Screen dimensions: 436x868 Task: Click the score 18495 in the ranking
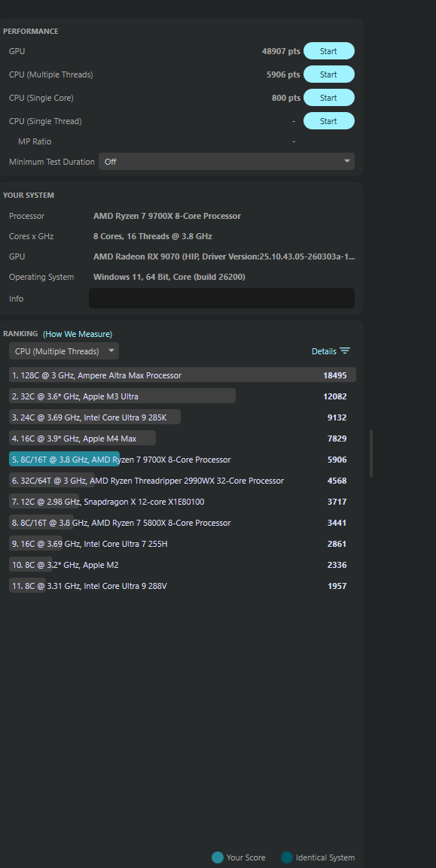334,375
